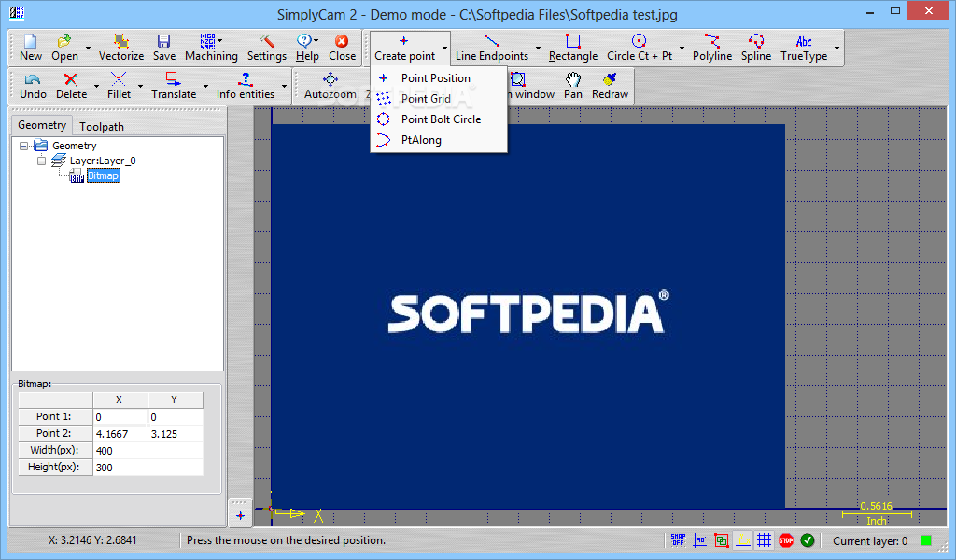Edit the Width(px) value 400
The height and width of the screenshot is (560, 956).
[x=120, y=451]
